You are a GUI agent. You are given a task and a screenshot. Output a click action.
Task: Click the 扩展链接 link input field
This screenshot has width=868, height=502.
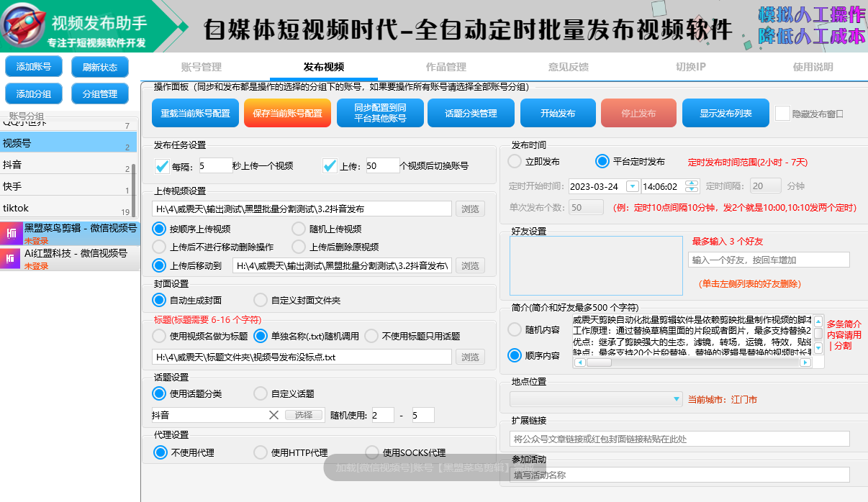pos(679,439)
